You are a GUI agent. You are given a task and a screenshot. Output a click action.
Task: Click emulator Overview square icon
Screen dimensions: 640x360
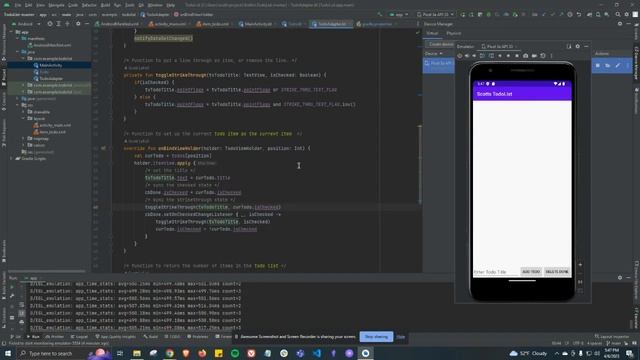click(517, 56)
